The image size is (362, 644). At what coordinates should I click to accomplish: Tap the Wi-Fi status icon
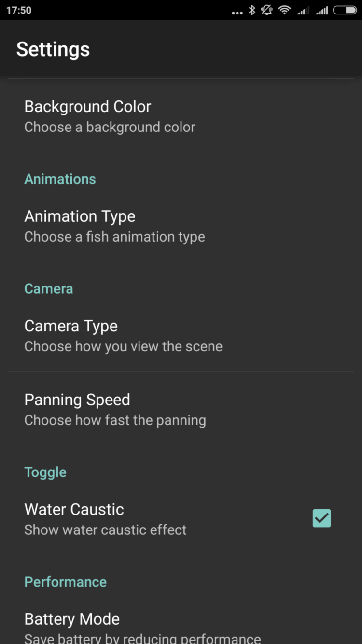(285, 10)
